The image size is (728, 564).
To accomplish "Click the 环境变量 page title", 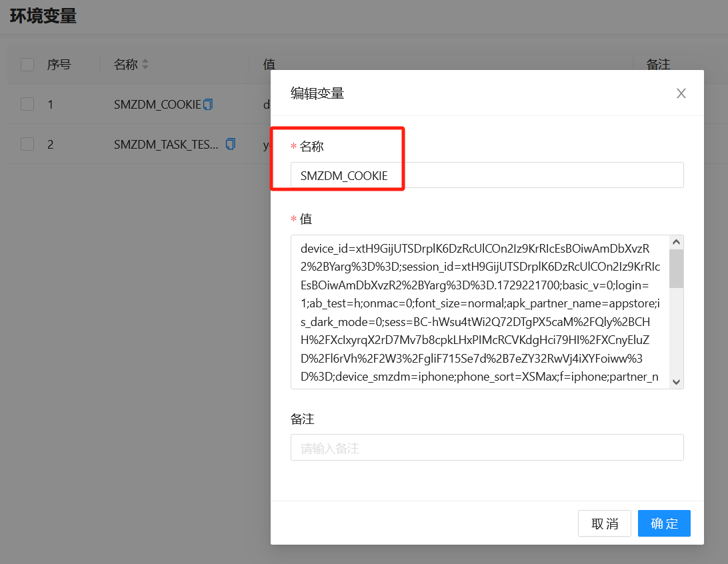I will [43, 16].
